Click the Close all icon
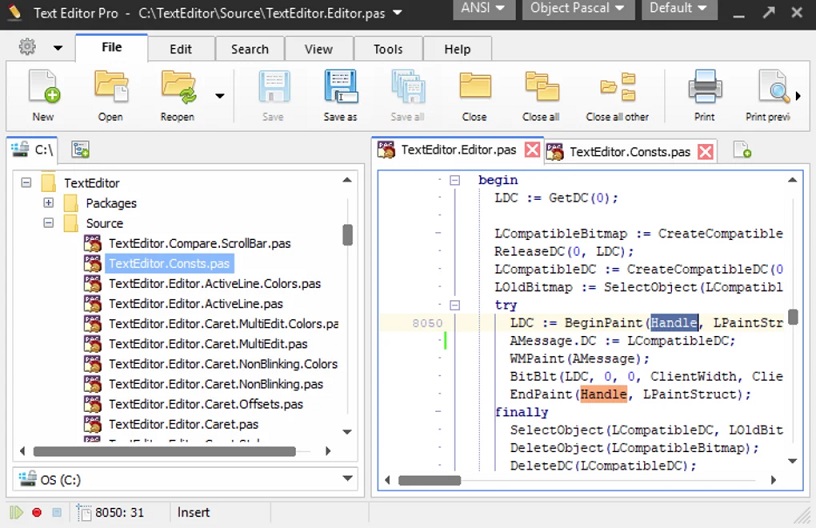The image size is (816, 528). (x=541, y=86)
